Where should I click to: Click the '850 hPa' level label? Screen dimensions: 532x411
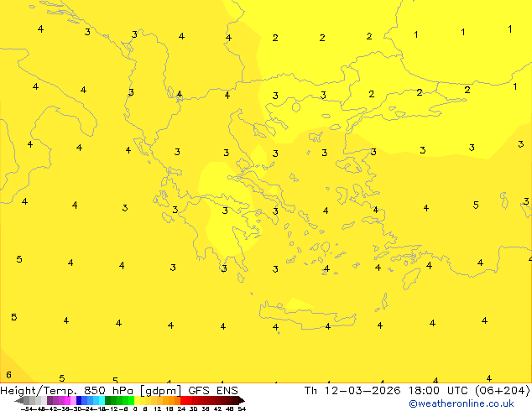pyautogui.click(x=108, y=391)
